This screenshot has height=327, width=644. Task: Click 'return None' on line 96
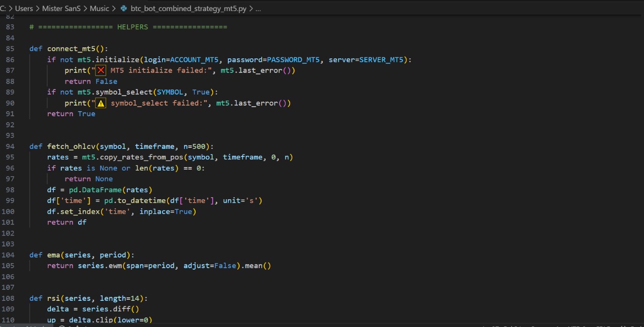tap(89, 179)
